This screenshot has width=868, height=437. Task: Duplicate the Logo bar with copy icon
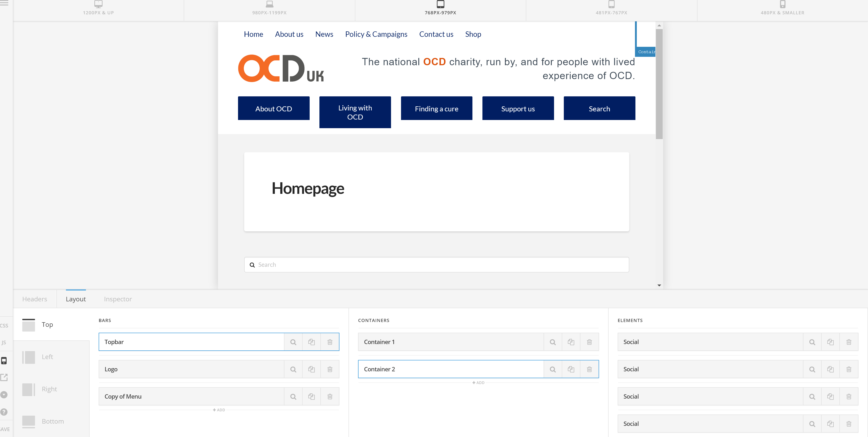311,369
